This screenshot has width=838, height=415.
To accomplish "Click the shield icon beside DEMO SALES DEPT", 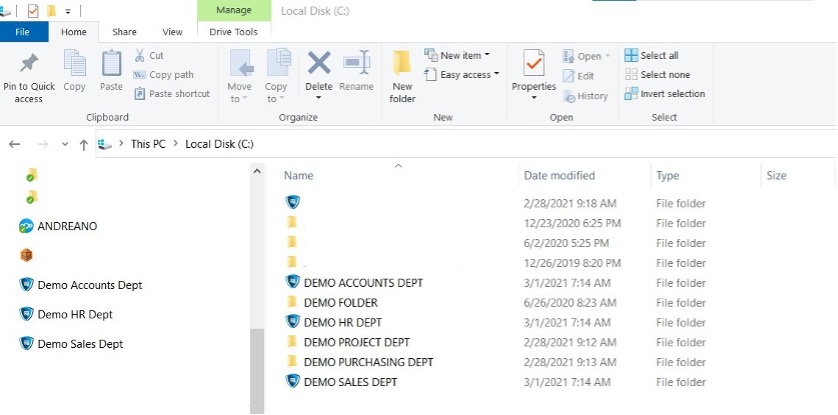I will click(x=293, y=382).
